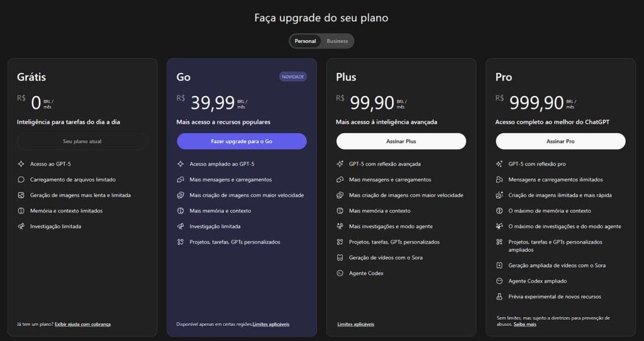Click Agente Codex icon in Plus plan

tap(340, 273)
